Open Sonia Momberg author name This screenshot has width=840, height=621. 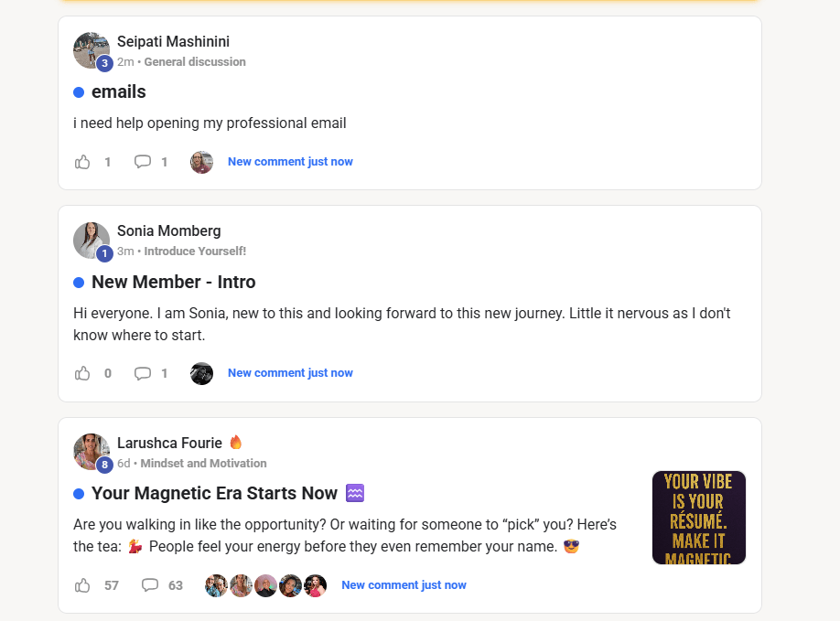click(x=168, y=231)
